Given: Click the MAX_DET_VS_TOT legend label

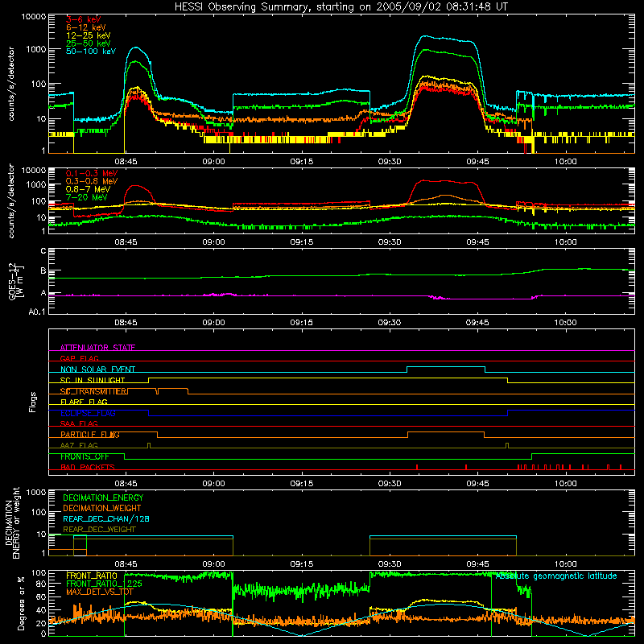Looking at the screenshot, I should tap(100, 592).
